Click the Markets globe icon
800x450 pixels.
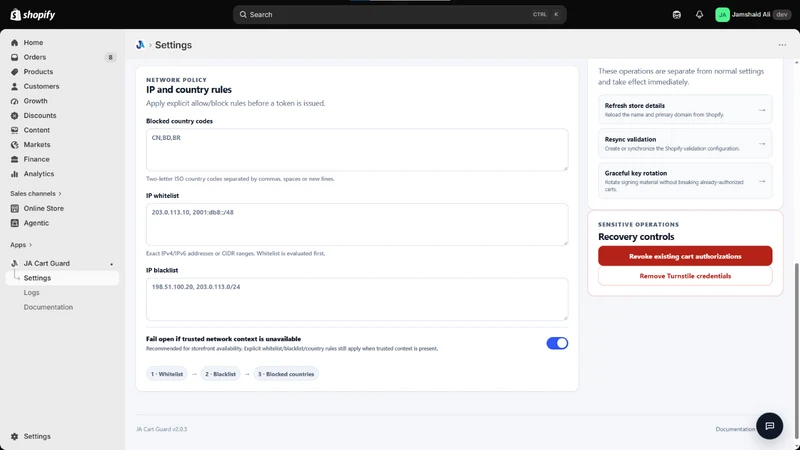pyautogui.click(x=14, y=145)
